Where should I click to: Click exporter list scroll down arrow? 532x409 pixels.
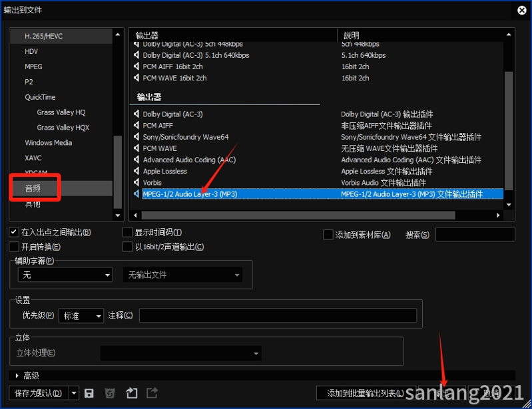pos(509,205)
